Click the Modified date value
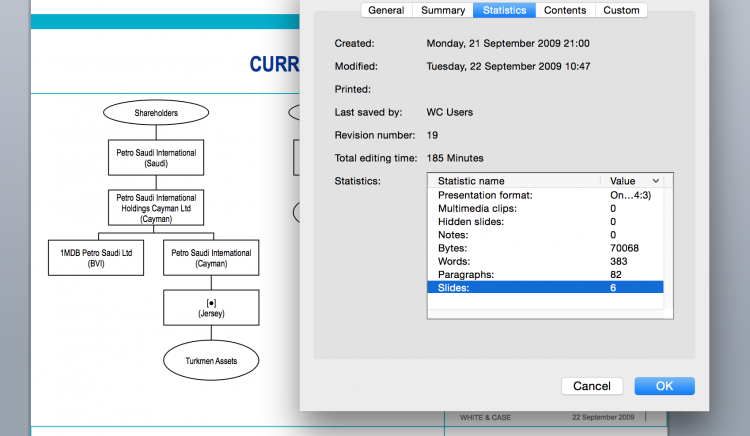 click(x=508, y=66)
